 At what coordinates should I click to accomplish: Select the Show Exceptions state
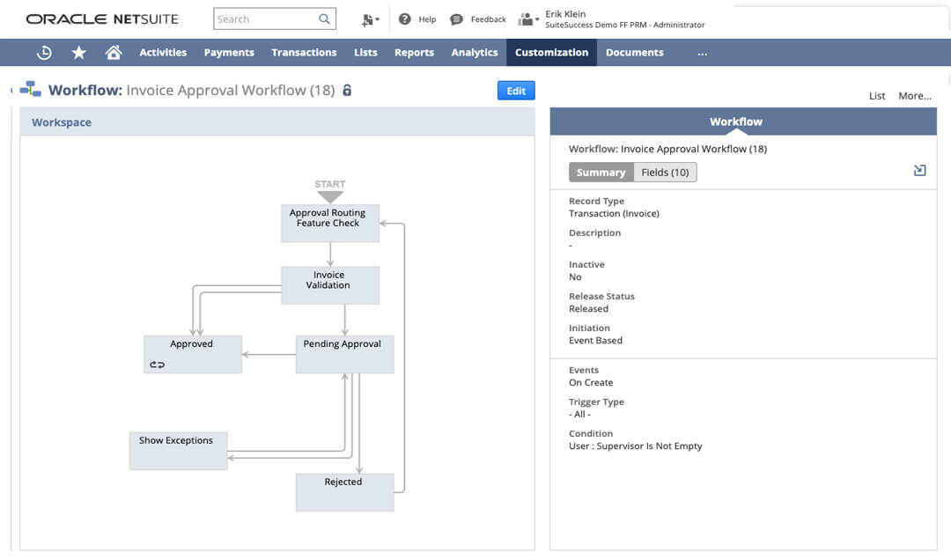pos(178,451)
